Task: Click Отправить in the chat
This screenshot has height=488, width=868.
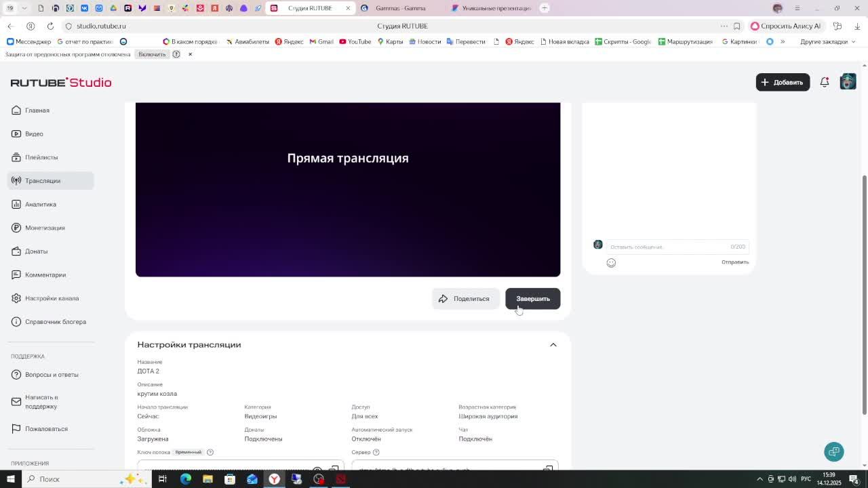Action: 735,262
